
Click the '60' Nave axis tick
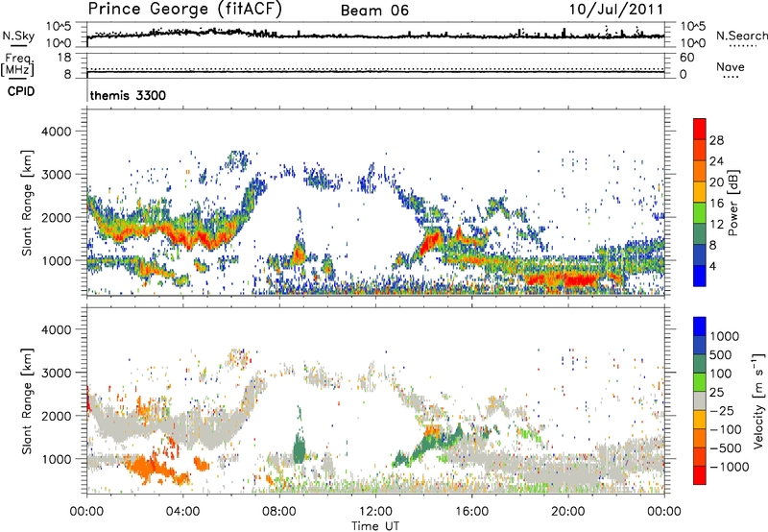pos(686,58)
